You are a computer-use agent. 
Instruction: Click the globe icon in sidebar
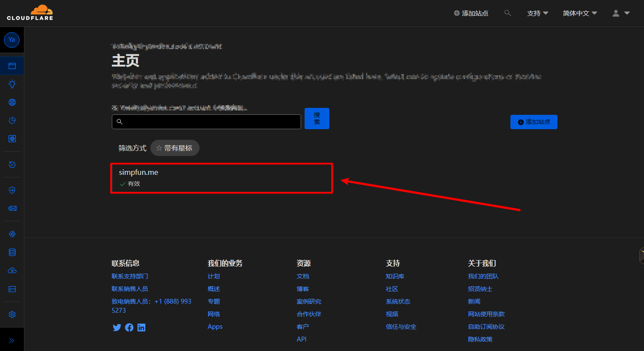12,102
